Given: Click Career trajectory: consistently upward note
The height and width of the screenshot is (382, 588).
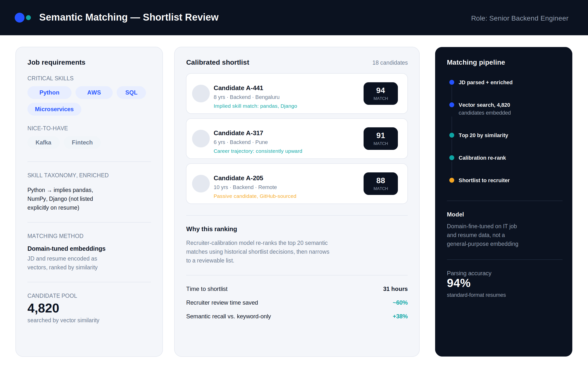Looking at the screenshot, I should (258, 151).
